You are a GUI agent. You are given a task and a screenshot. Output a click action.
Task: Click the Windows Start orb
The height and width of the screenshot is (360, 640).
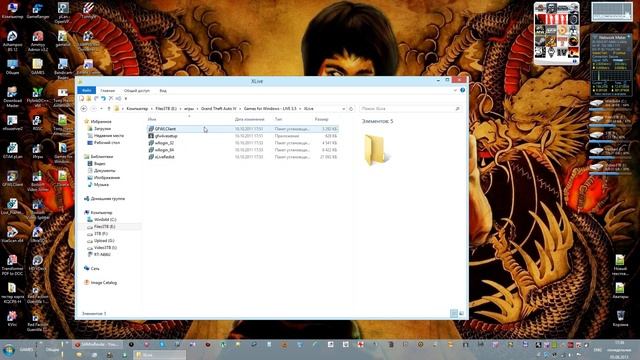[x=9, y=350]
